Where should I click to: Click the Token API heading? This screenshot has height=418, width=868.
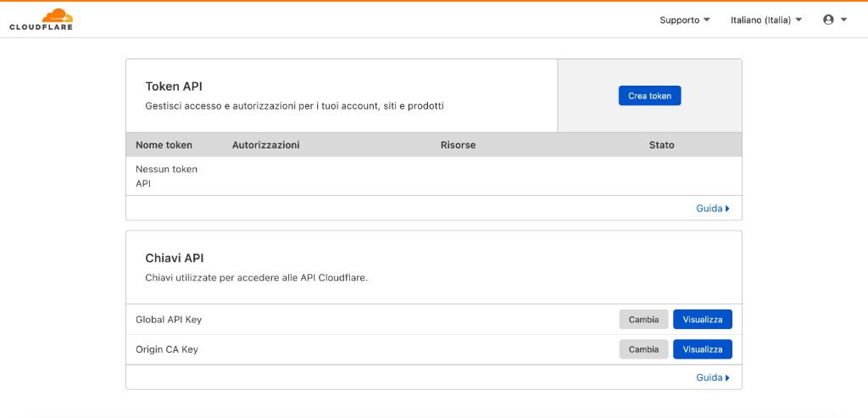point(175,86)
